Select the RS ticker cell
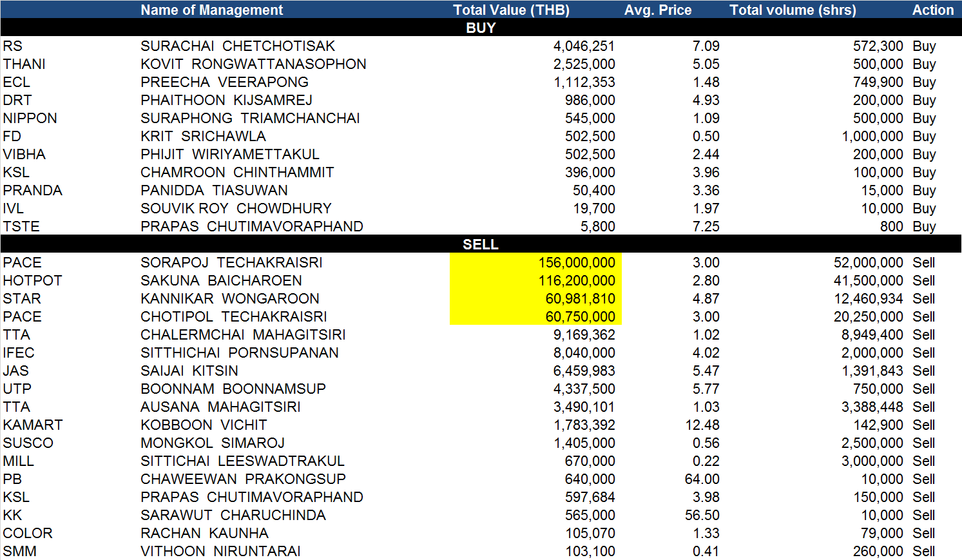Image resolution: width=962 pixels, height=560 pixels. [12, 46]
